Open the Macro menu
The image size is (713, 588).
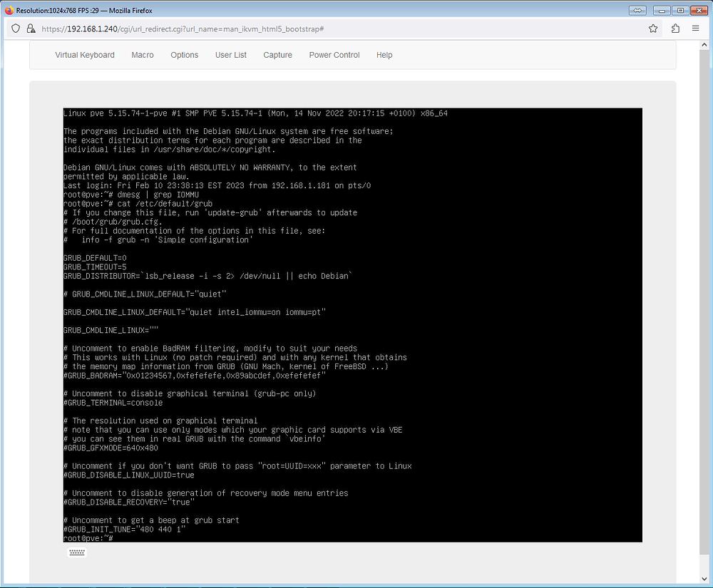[142, 55]
